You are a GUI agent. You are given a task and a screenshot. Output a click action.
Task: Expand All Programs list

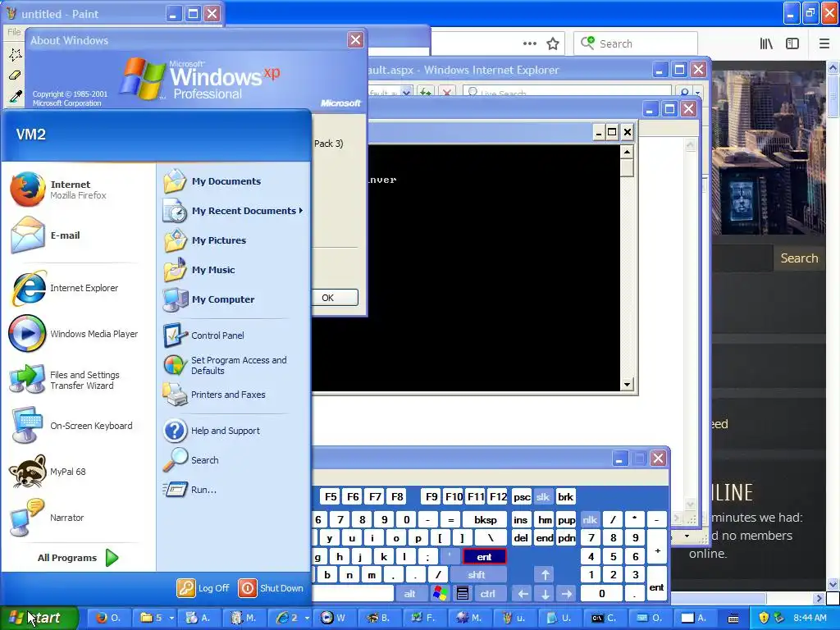click(x=78, y=558)
